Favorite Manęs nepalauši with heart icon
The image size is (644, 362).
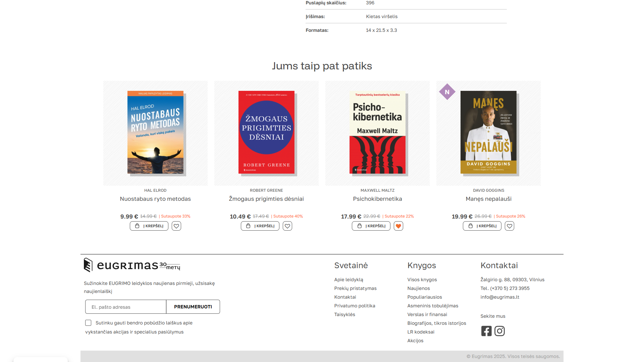tap(509, 226)
